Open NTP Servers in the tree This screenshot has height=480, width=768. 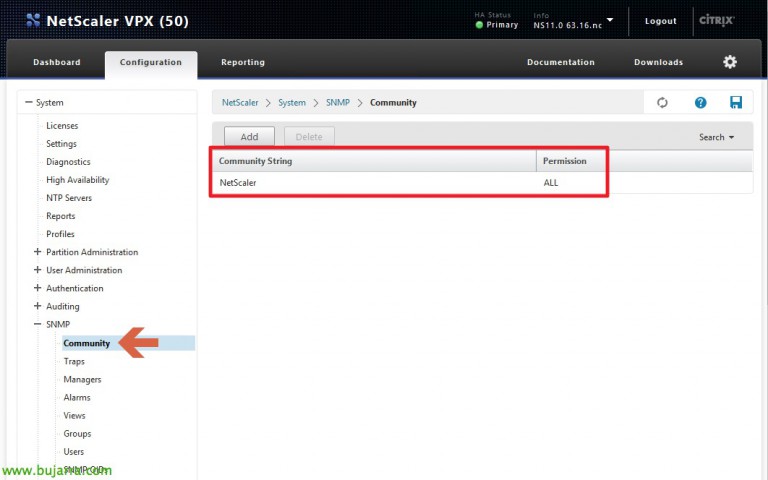click(69, 198)
